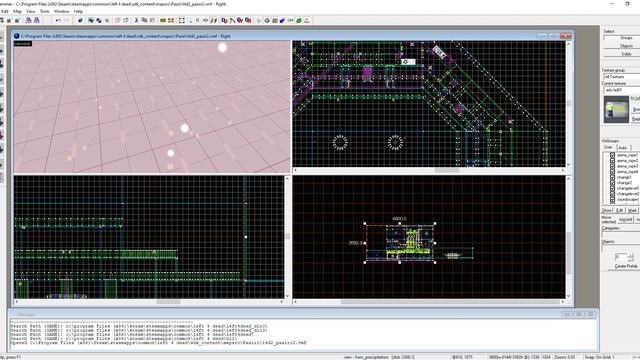Image resolution: width=640 pixels, height=360 pixels.
Task: Open the Help menu
Action: coord(78,11)
